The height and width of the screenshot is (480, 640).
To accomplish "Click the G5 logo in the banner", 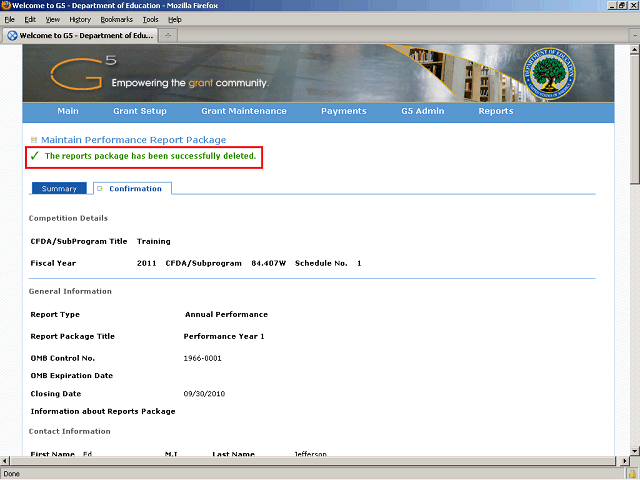I will click(x=83, y=73).
